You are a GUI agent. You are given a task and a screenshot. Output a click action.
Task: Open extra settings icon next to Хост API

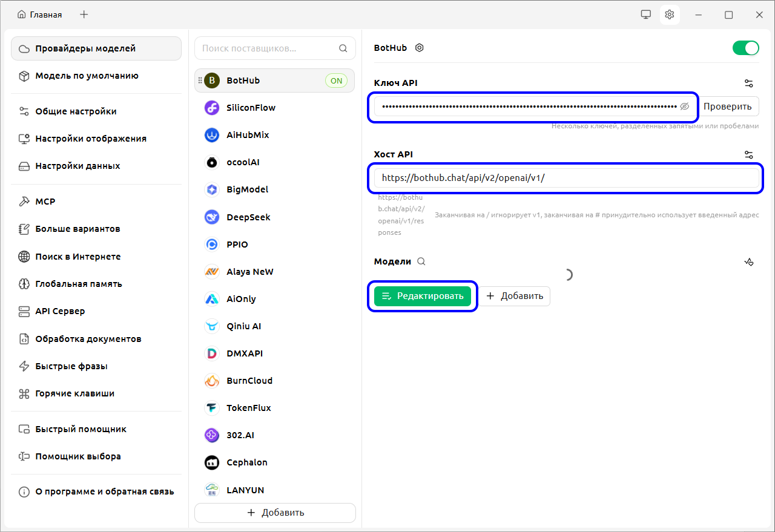pyautogui.click(x=749, y=154)
